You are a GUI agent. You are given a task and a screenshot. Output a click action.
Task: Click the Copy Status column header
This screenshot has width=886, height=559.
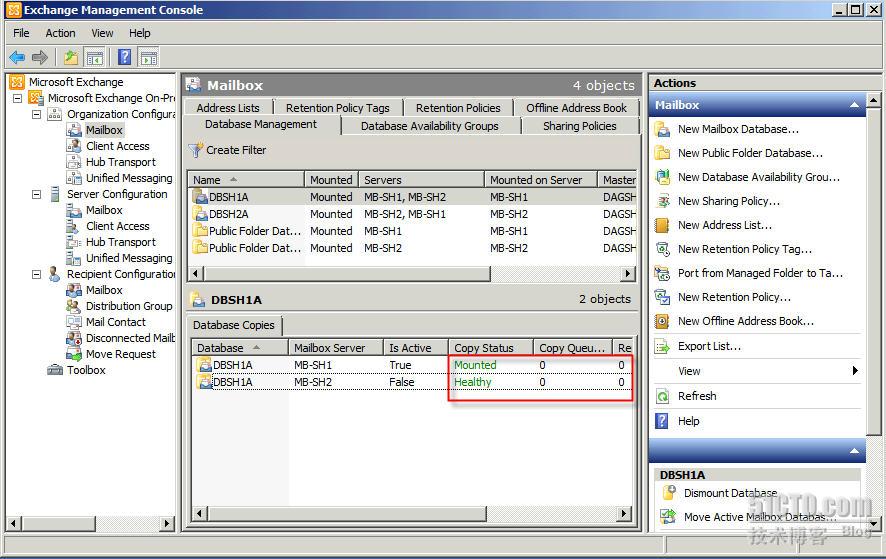coord(490,348)
